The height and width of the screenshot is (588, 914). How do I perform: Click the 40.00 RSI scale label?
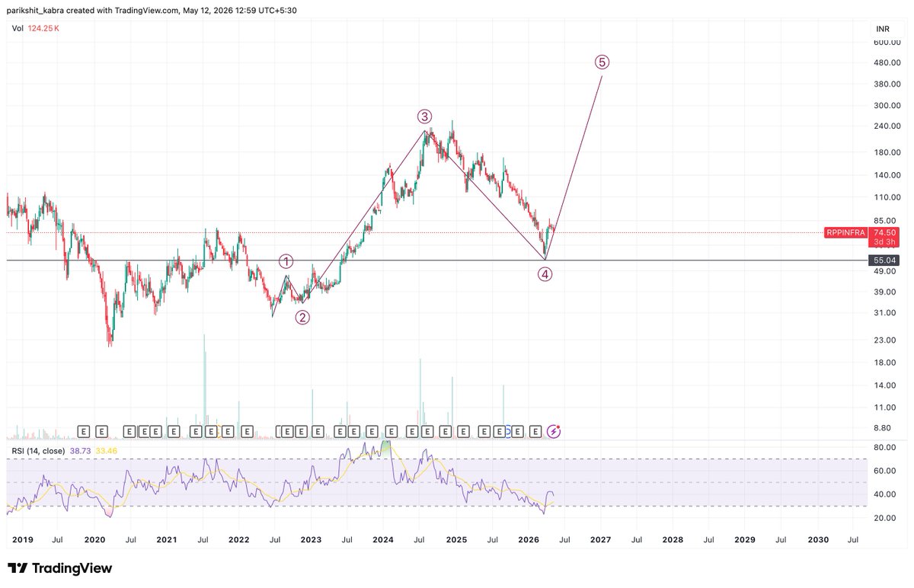point(887,494)
